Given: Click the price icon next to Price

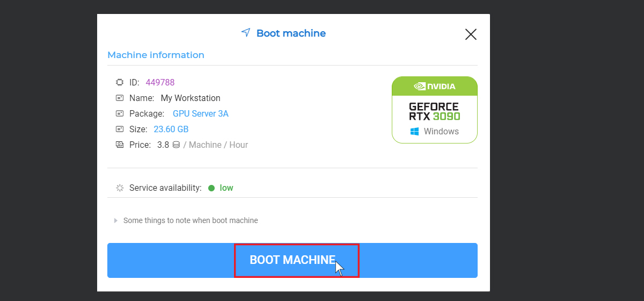Looking at the screenshot, I should click(120, 145).
